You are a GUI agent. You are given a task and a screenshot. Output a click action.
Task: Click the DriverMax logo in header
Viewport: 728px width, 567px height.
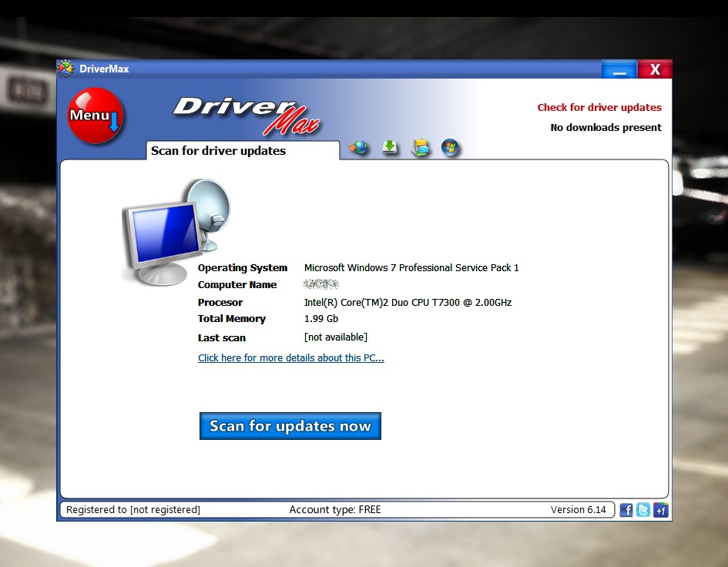(x=246, y=115)
